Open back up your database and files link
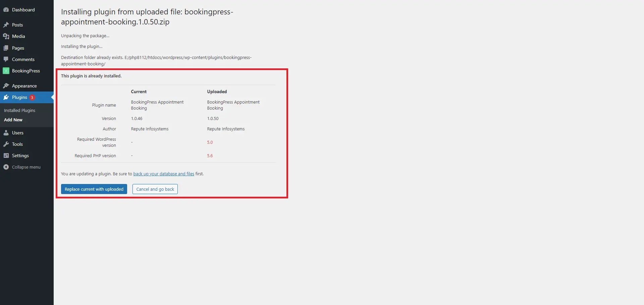Viewport: 644px width, 305px height. [x=164, y=174]
